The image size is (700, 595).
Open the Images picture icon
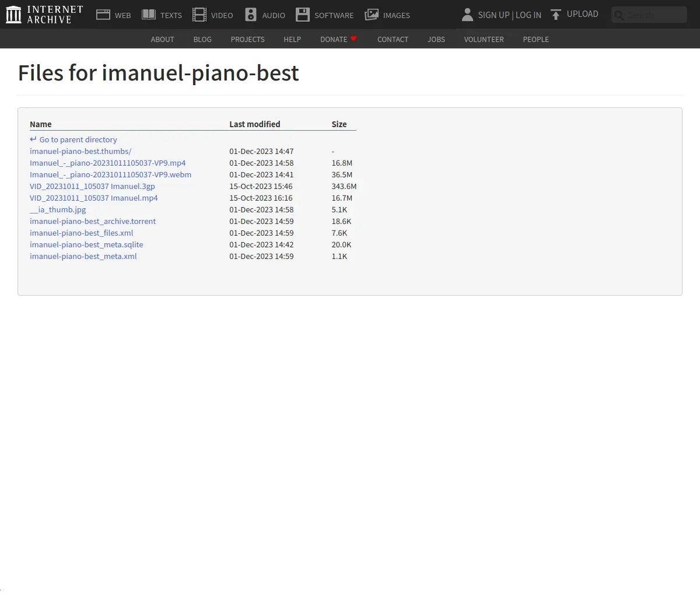click(372, 15)
